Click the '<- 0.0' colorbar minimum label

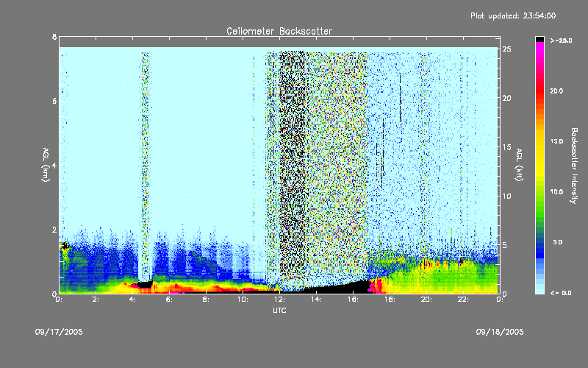click(561, 293)
